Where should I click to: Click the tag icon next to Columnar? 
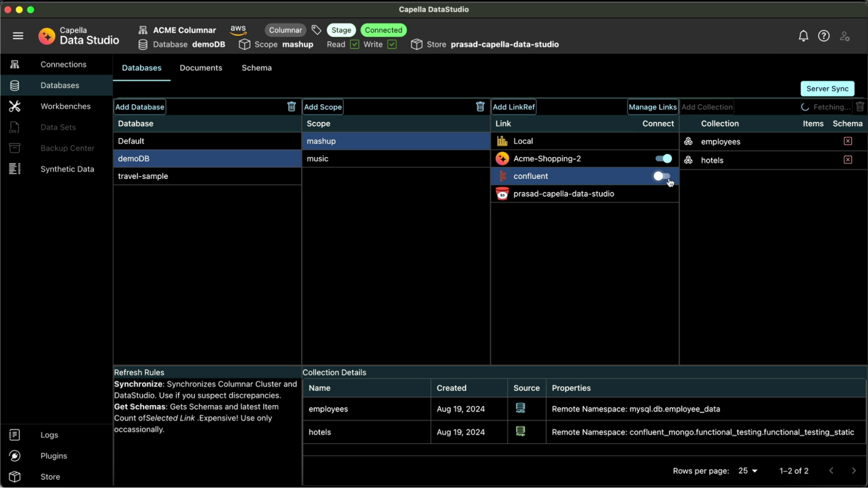pos(317,30)
